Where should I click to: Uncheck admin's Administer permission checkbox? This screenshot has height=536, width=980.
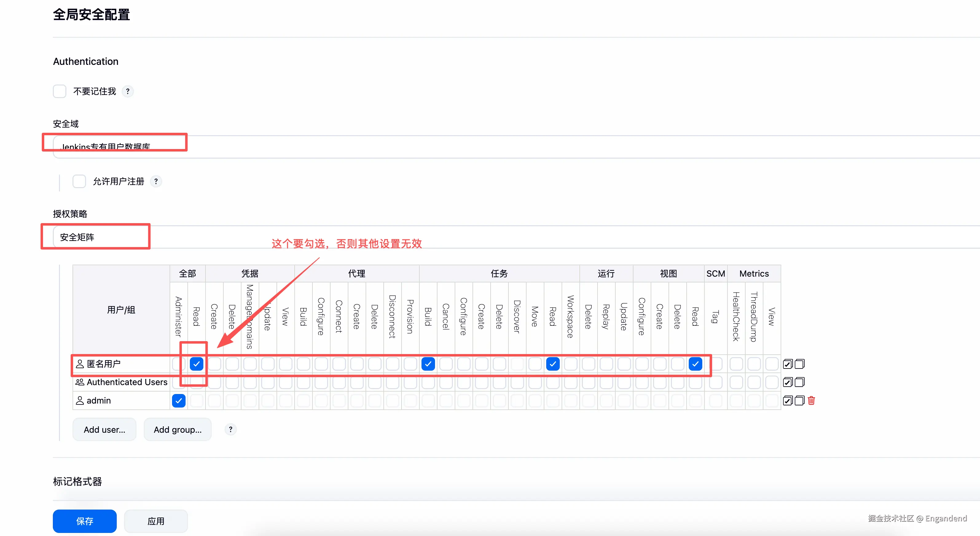coord(178,400)
